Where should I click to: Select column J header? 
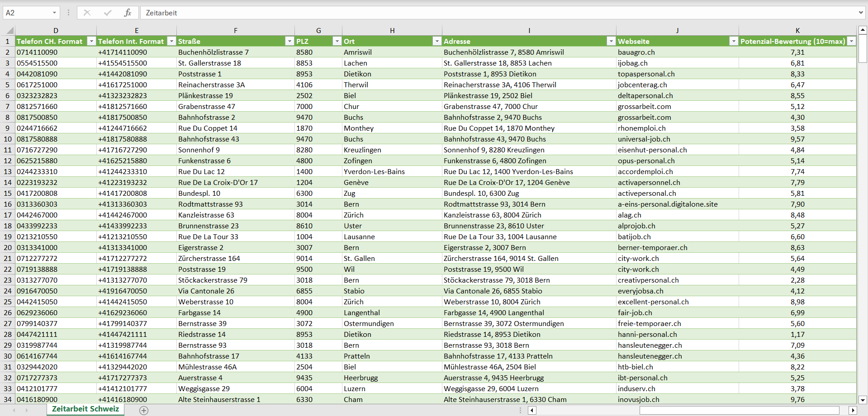(677, 31)
